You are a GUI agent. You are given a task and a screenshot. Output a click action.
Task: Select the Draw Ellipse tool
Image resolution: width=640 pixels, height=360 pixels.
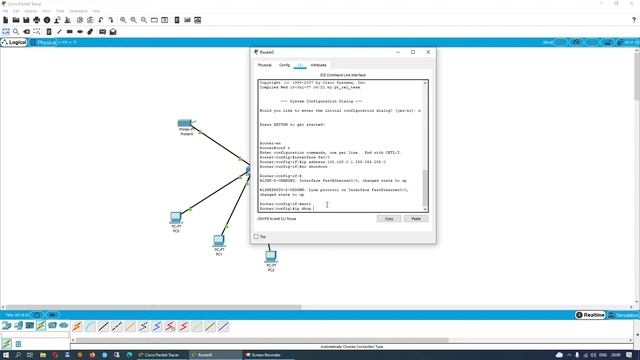(80, 31)
